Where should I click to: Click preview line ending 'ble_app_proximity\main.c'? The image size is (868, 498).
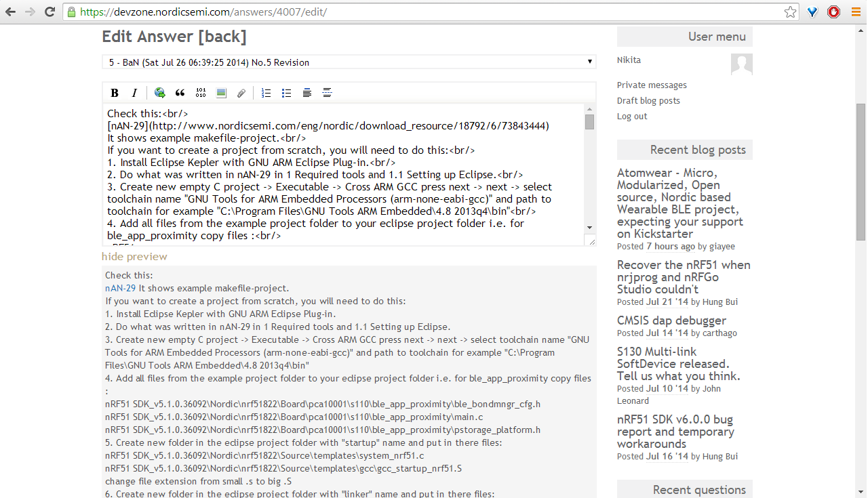pos(294,417)
